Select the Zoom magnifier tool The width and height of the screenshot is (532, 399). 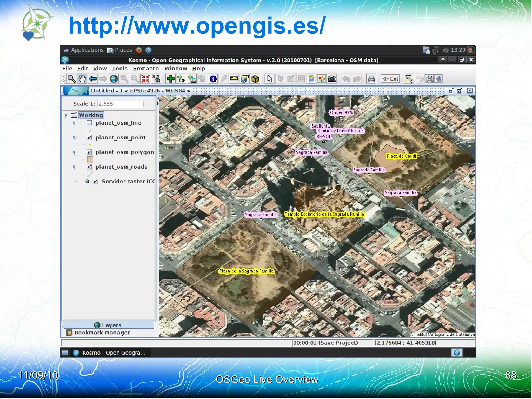(71, 79)
